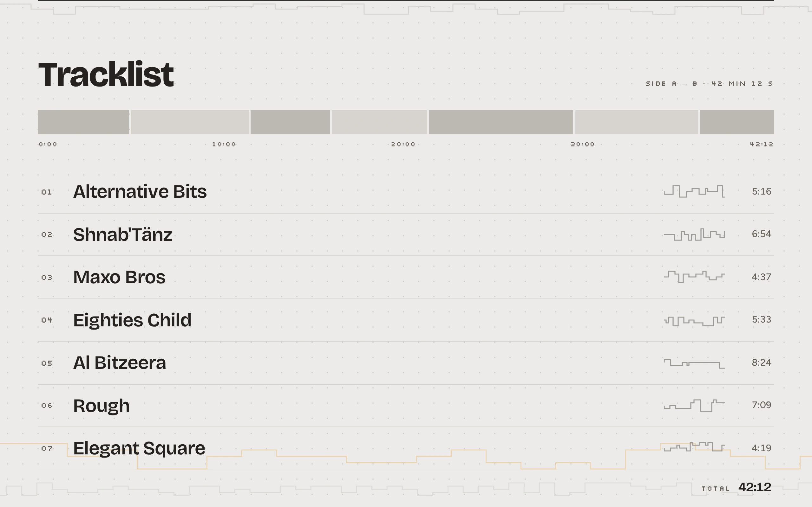Open the track Shnab'Tänz
This screenshot has height=507, width=812.
123,234
